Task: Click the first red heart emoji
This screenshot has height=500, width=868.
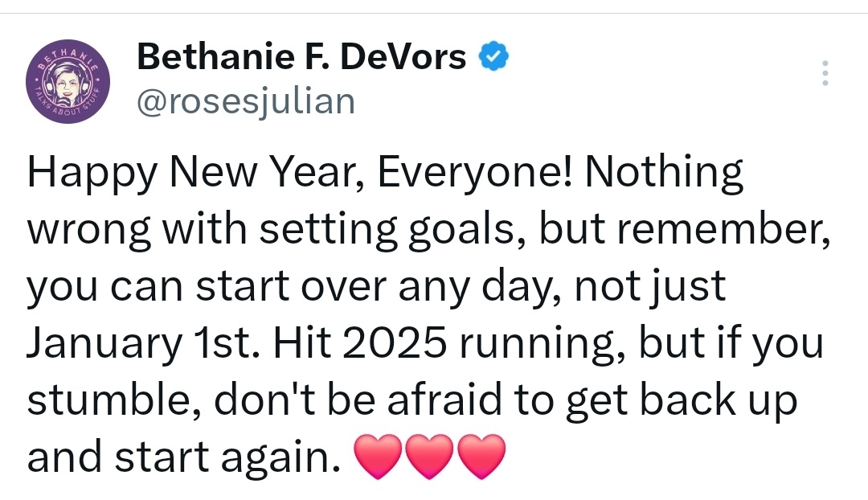Action: click(x=378, y=457)
